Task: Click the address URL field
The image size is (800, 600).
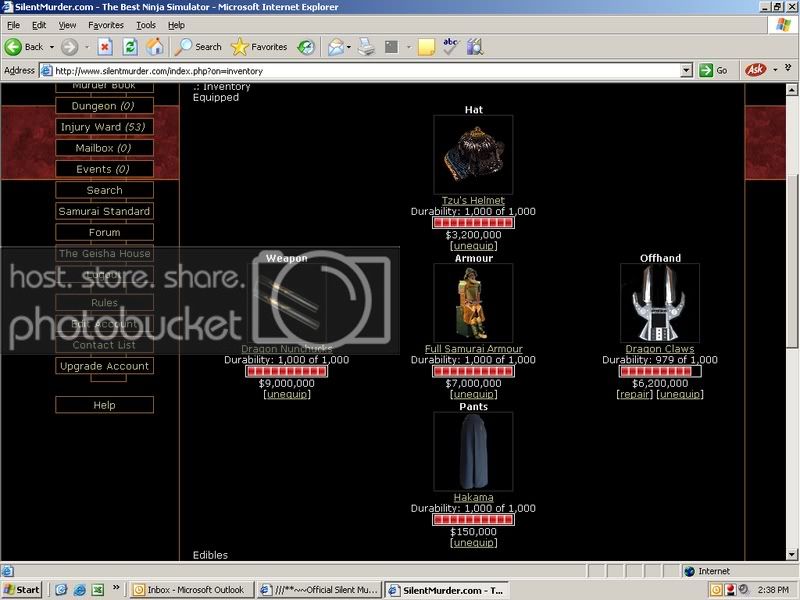Action: point(360,71)
